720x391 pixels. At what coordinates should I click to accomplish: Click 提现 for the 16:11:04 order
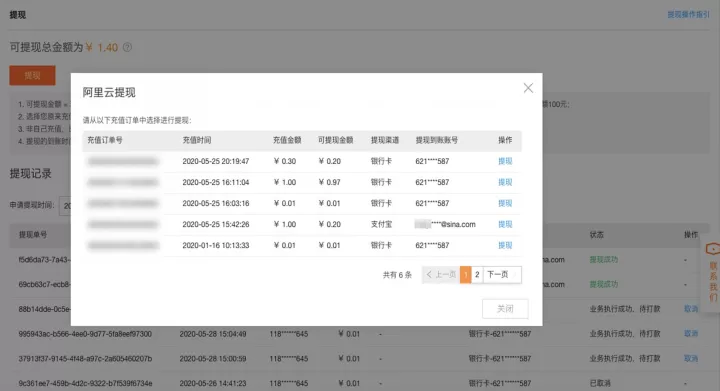(505, 182)
